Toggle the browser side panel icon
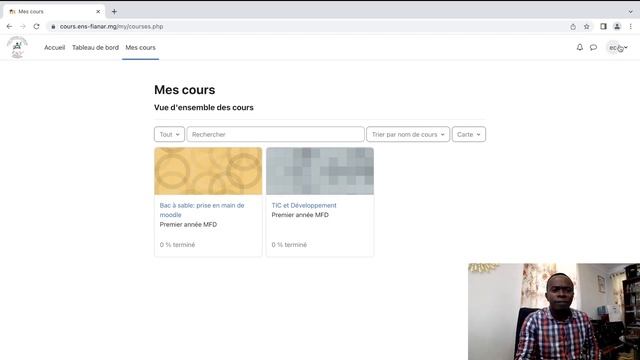 point(603,27)
